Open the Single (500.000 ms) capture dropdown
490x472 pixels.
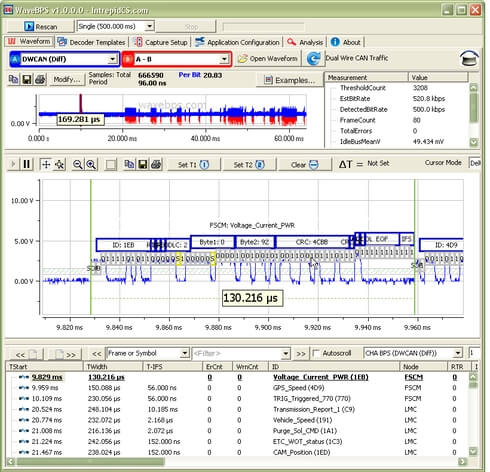[115, 26]
